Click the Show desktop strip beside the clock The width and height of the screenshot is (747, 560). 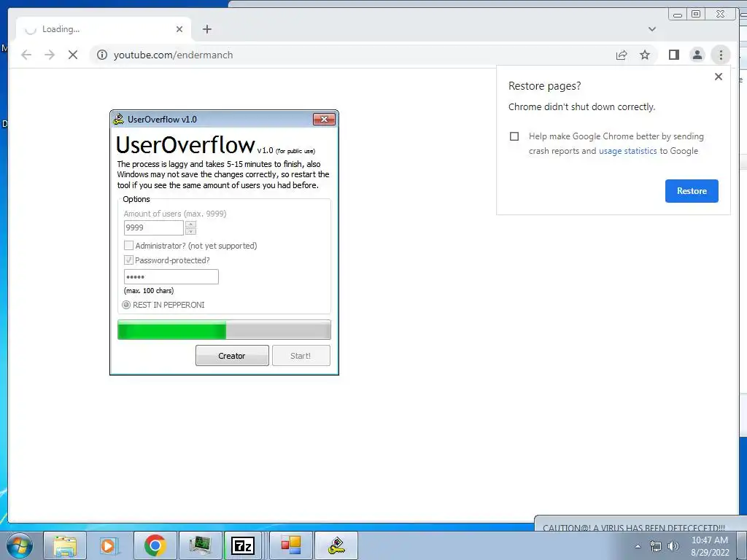point(741,545)
